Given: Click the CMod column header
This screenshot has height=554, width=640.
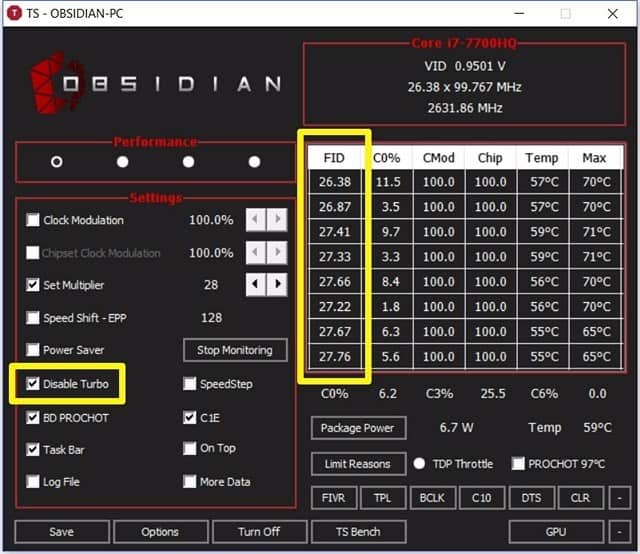Looking at the screenshot, I should tap(439, 158).
